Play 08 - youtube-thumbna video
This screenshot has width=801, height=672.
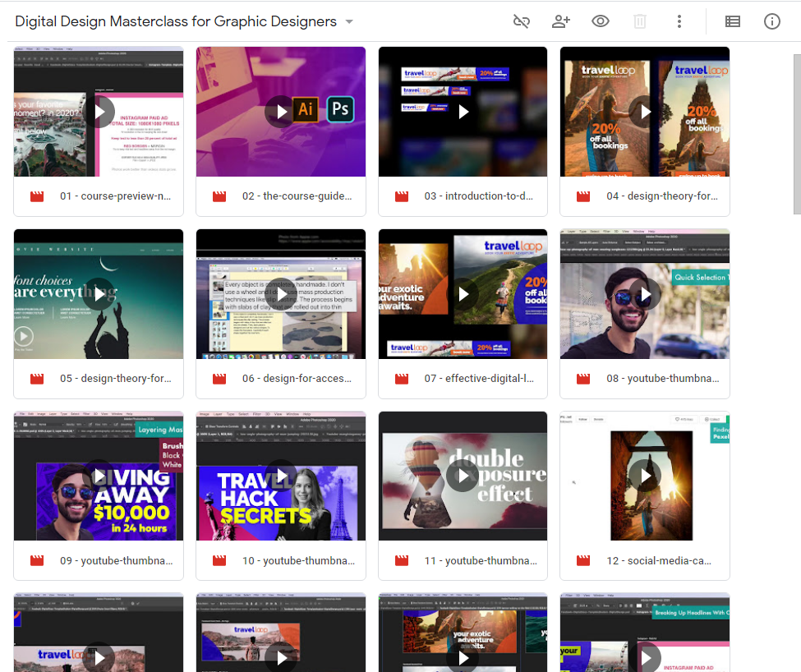tap(645, 293)
